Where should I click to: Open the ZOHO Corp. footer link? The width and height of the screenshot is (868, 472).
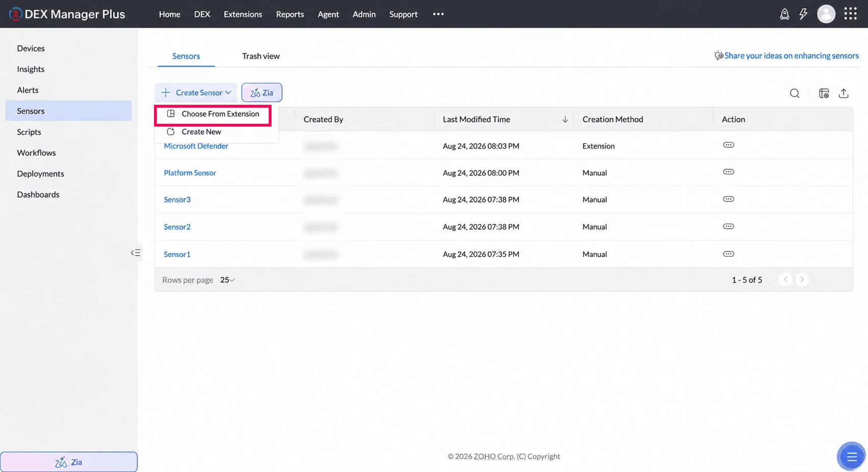click(494, 456)
